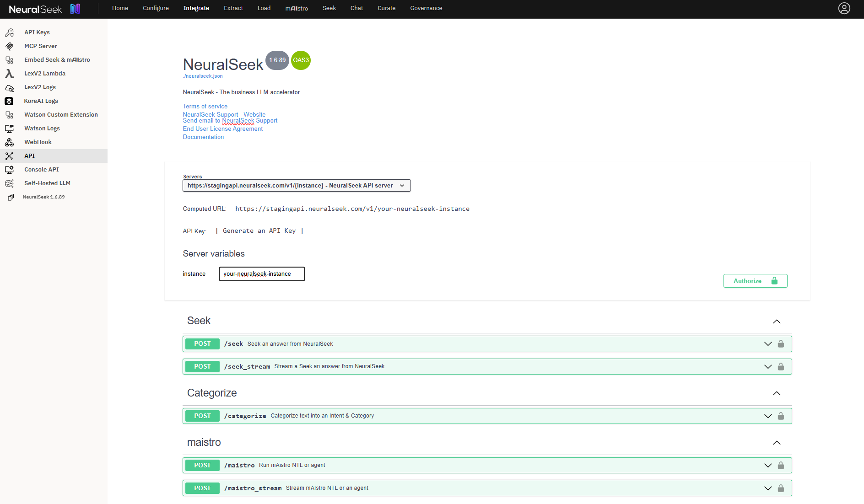Viewport: 864px width, 504px height.
Task: Click lock icon on /seek_stream endpoint
Action: pyautogui.click(x=781, y=367)
